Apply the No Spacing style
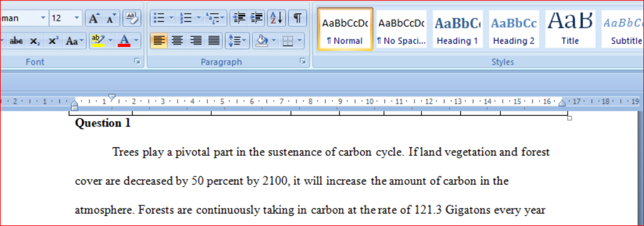Viewport: 644px width, 226px height. click(x=401, y=29)
